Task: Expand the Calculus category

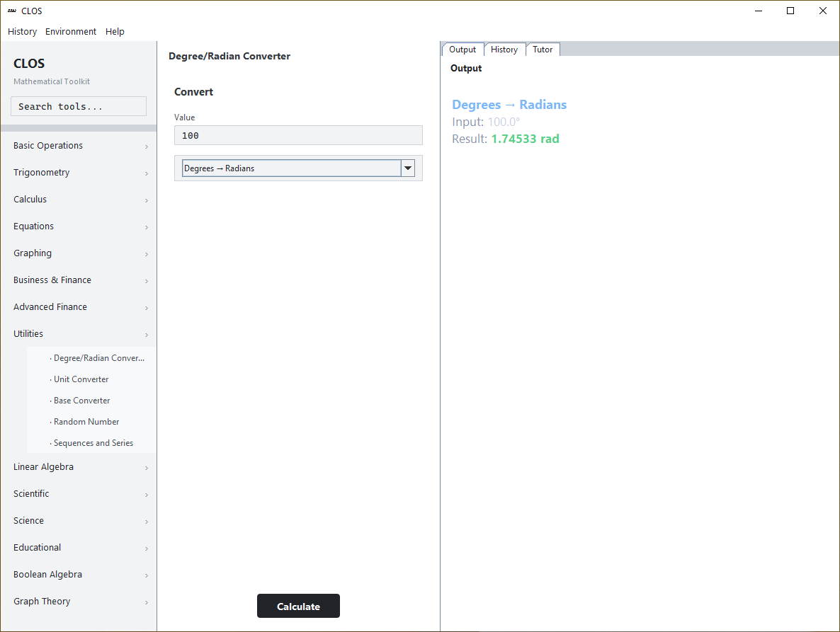Action: [x=79, y=199]
